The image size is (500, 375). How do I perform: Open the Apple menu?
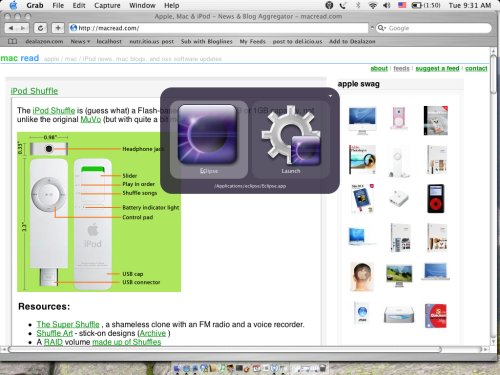click(x=13, y=5)
